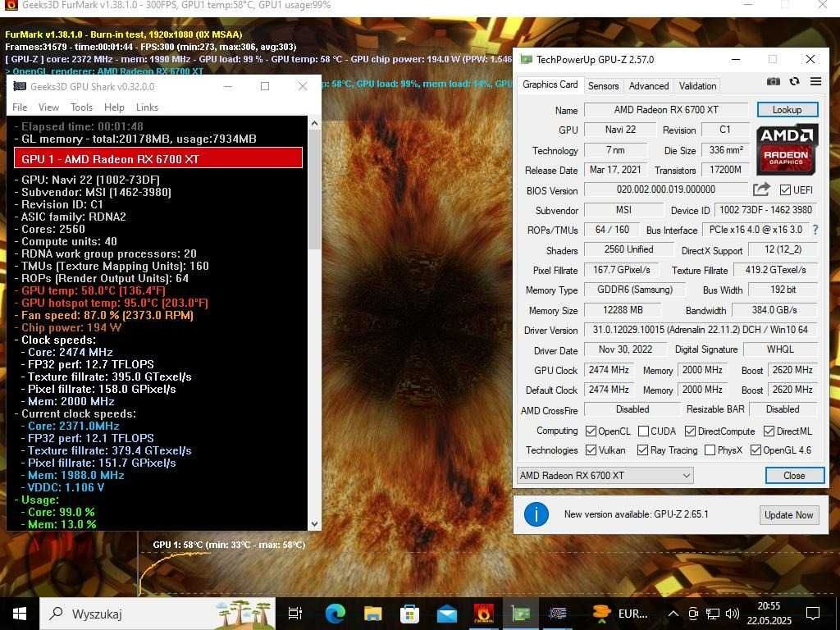Switch to the Validation tab in GPU-Z

tap(697, 85)
